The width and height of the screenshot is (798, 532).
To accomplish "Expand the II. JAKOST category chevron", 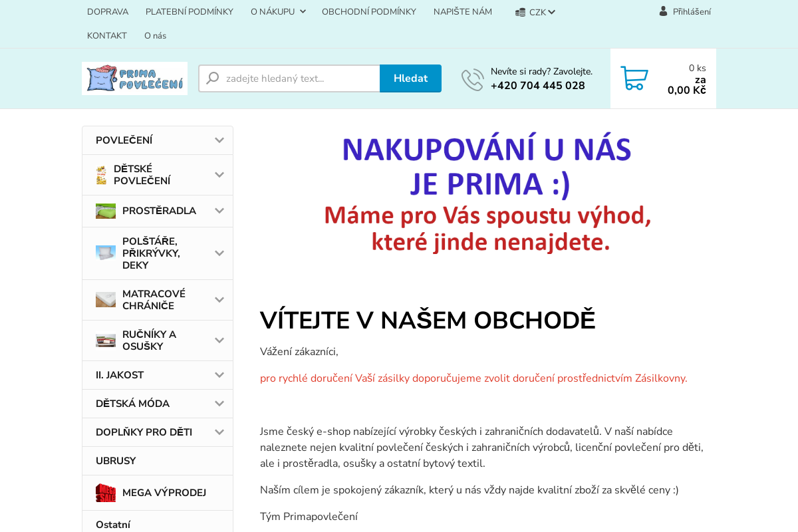I will (219, 374).
